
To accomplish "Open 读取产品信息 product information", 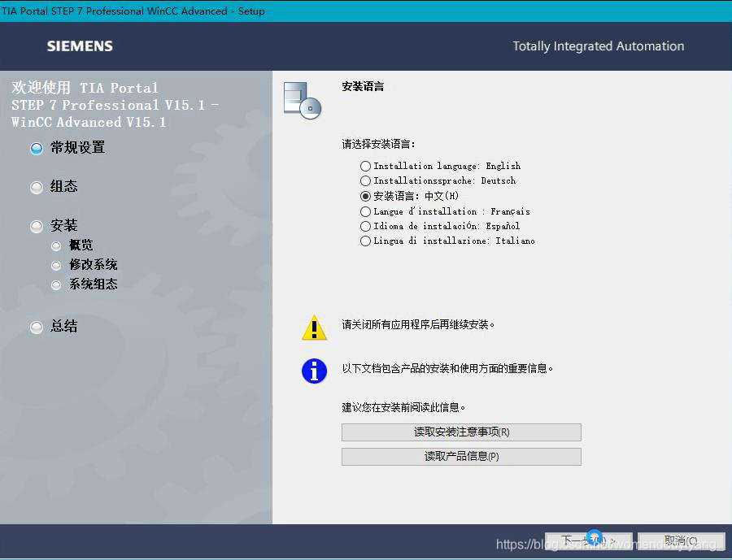I will pos(461,457).
